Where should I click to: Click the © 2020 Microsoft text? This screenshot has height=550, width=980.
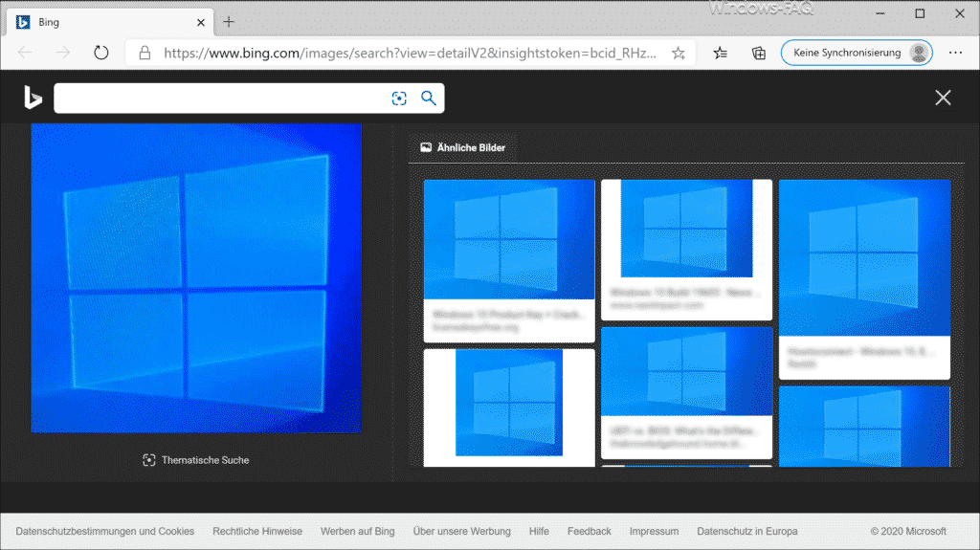(908, 531)
